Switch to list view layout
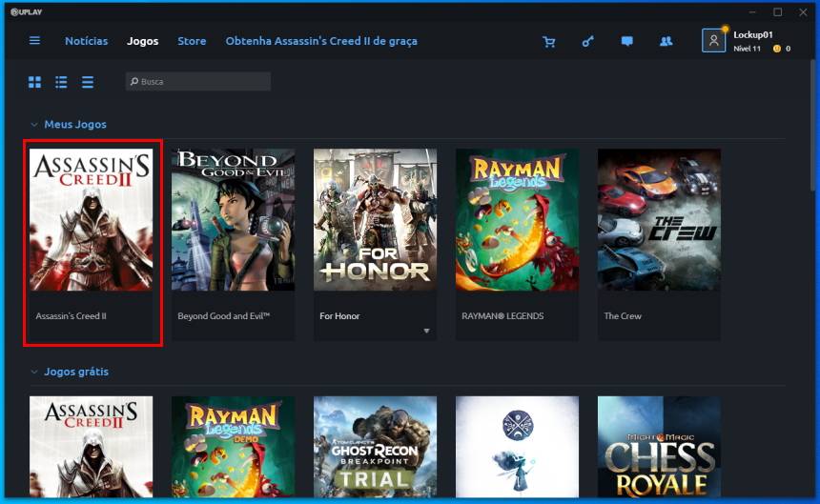The width and height of the screenshot is (820, 504). (61, 82)
